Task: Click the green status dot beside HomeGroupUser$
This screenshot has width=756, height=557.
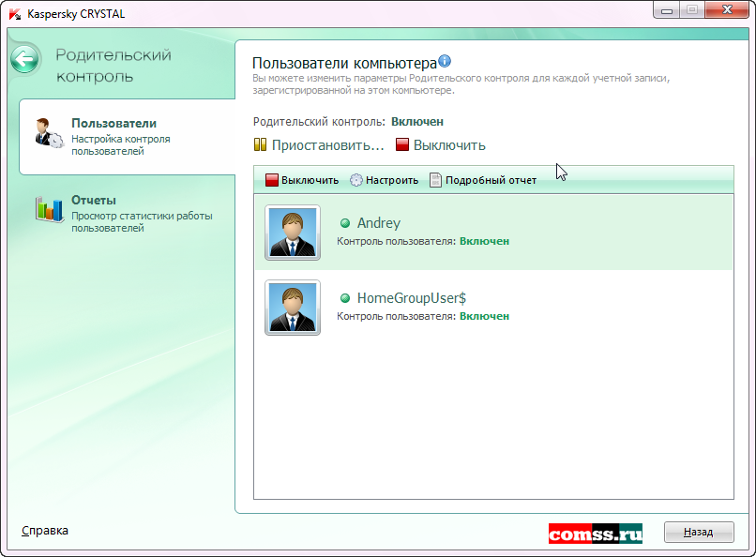Action: [x=345, y=298]
